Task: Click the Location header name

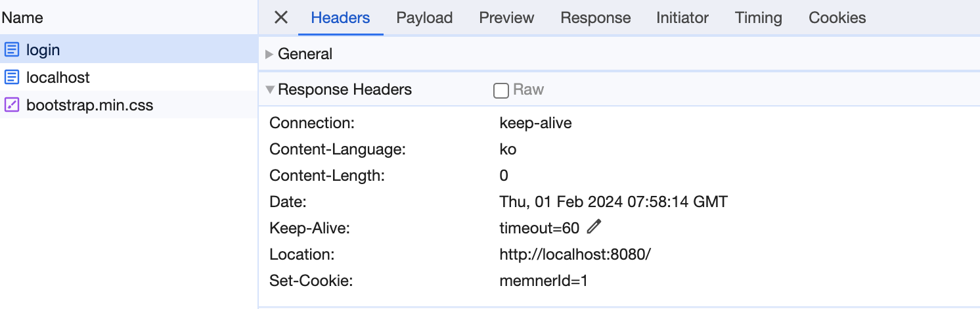Action: (x=302, y=254)
